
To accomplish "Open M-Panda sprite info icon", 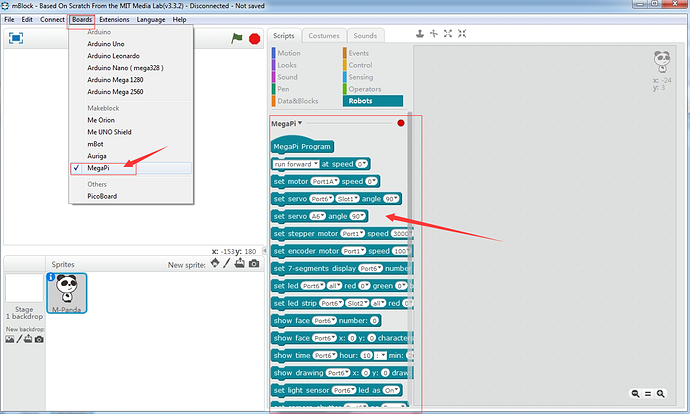I will (51, 277).
